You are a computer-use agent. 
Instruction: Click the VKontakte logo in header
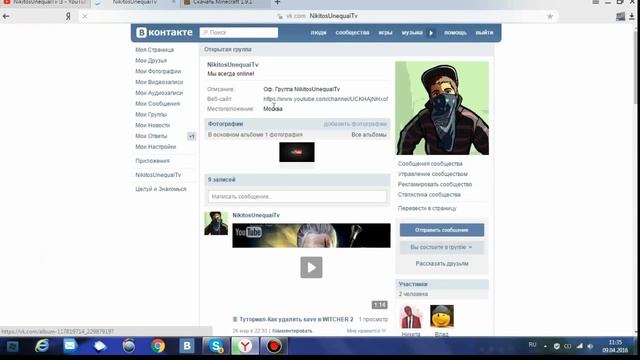(164, 32)
